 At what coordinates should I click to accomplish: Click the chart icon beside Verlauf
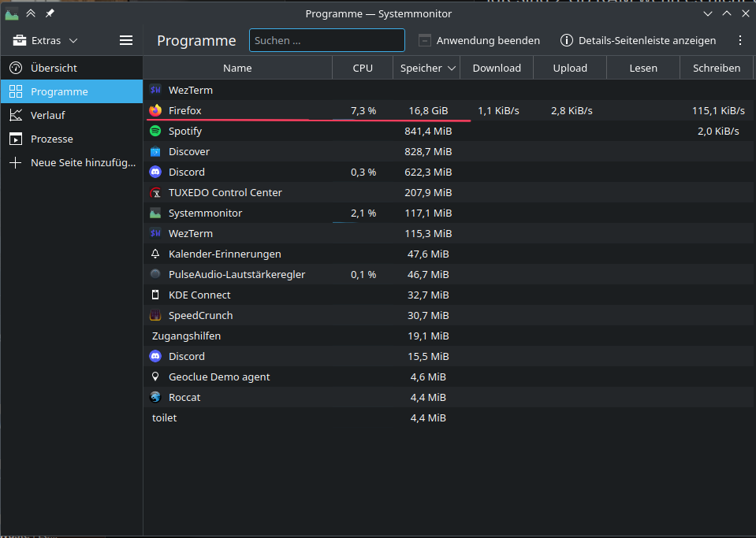[16, 115]
